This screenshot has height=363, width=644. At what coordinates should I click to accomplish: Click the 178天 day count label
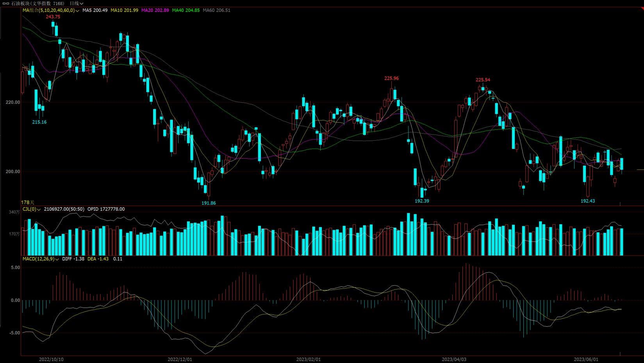click(28, 202)
